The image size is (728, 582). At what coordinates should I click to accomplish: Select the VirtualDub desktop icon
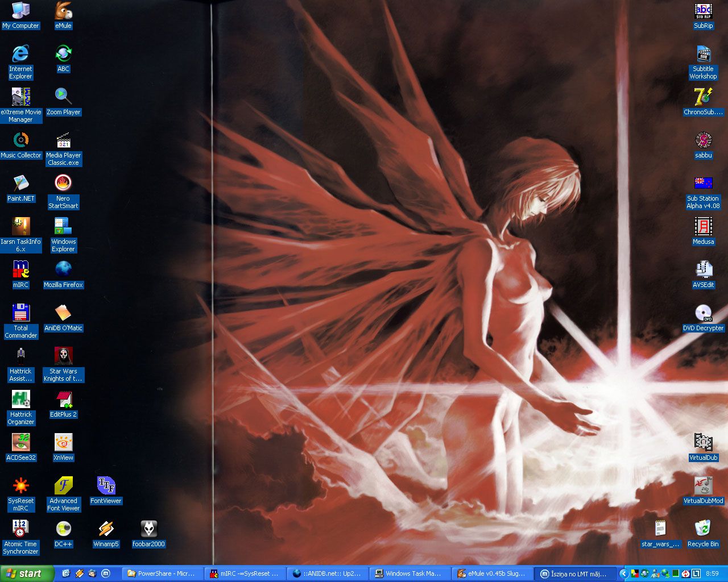(703, 447)
